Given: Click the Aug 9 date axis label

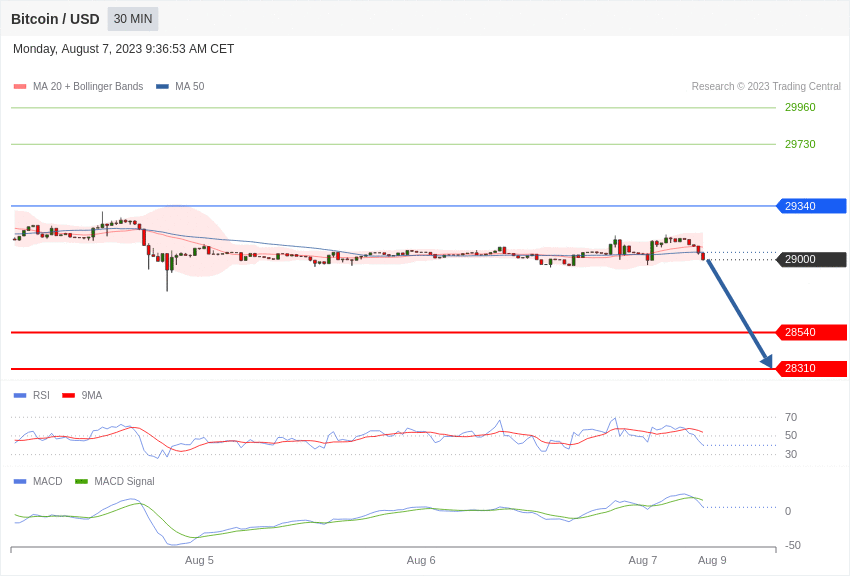Looking at the screenshot, I should tap(712, 560).
